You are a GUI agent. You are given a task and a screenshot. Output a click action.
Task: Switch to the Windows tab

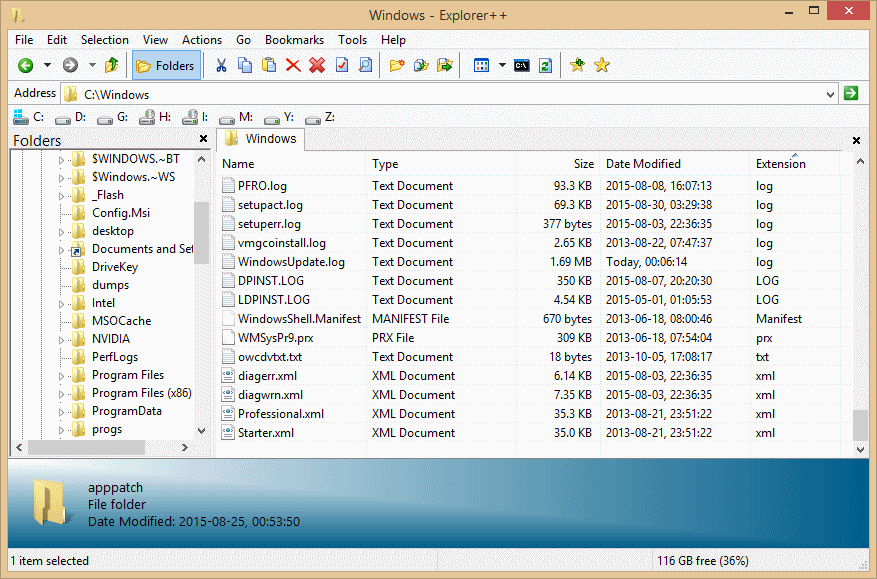tap(261, 139)
